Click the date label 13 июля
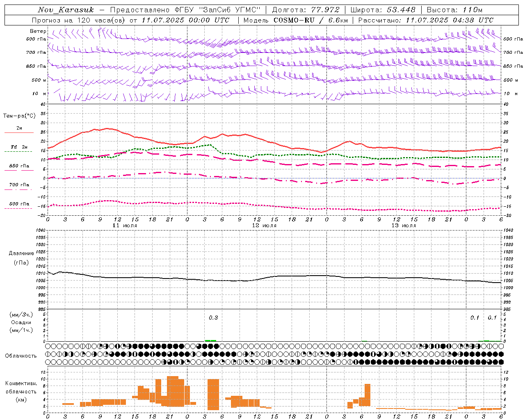The height and width of the screenshot is (420, 525). [404, 226]
